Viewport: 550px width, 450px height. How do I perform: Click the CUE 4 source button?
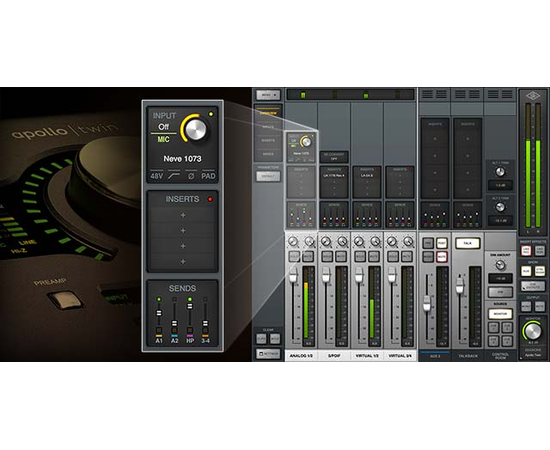click(x=507, y=341)
